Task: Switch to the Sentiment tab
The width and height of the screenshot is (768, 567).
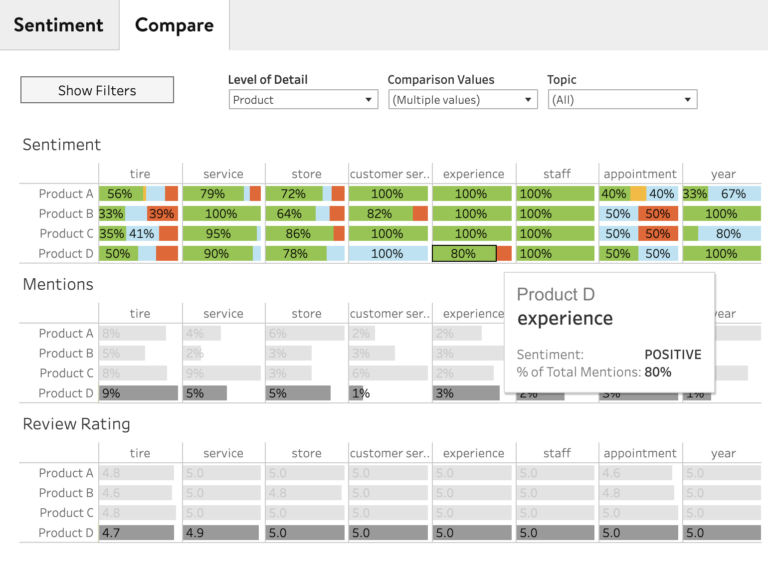Action: [58, 25]
